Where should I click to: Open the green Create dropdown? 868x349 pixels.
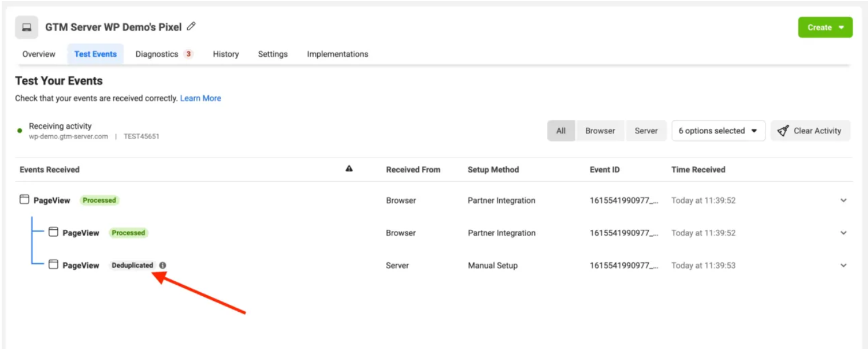825,28
